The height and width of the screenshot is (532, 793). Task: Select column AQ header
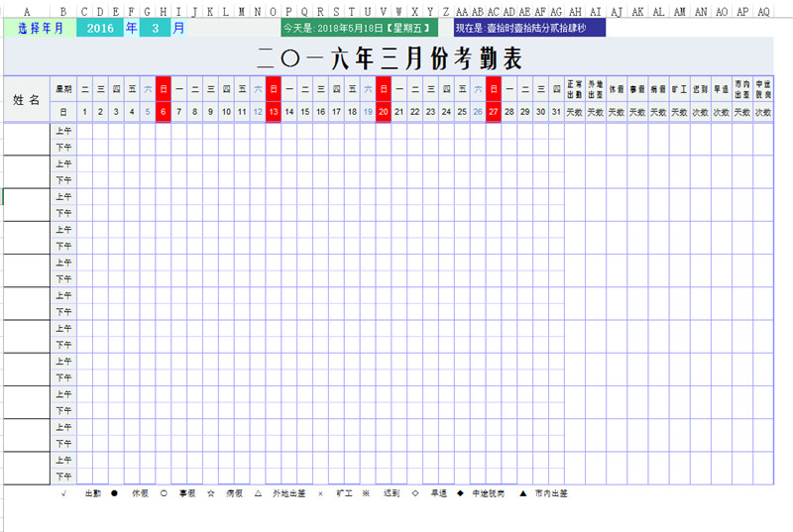tap(762, 12)
